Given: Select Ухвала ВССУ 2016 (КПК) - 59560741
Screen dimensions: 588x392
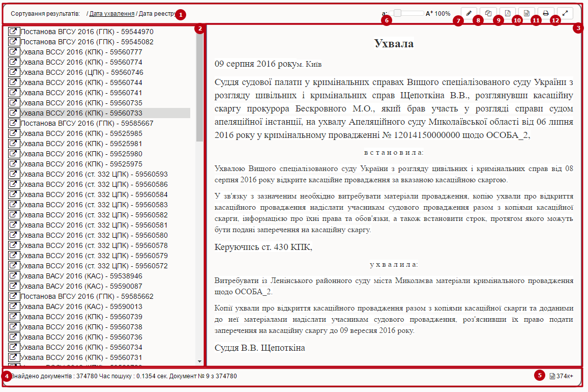Looking at the screenshot, I should click(81, 93).
